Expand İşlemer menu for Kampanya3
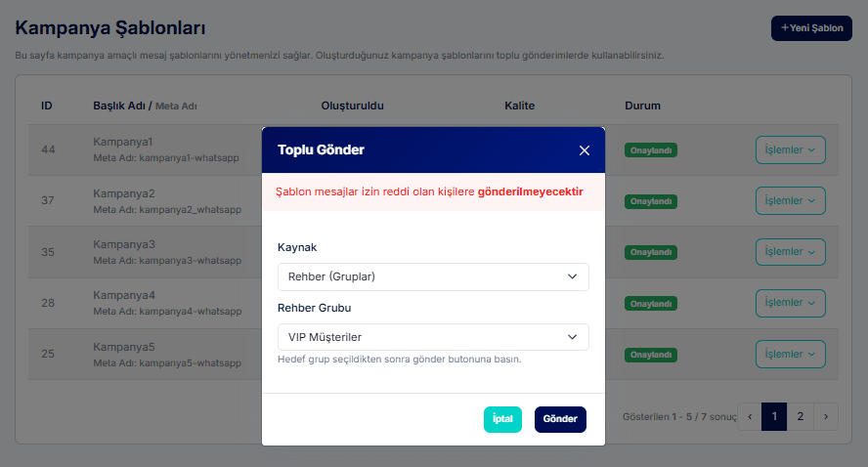The width and height of the screenshot is (868, 467). point(790,251)
